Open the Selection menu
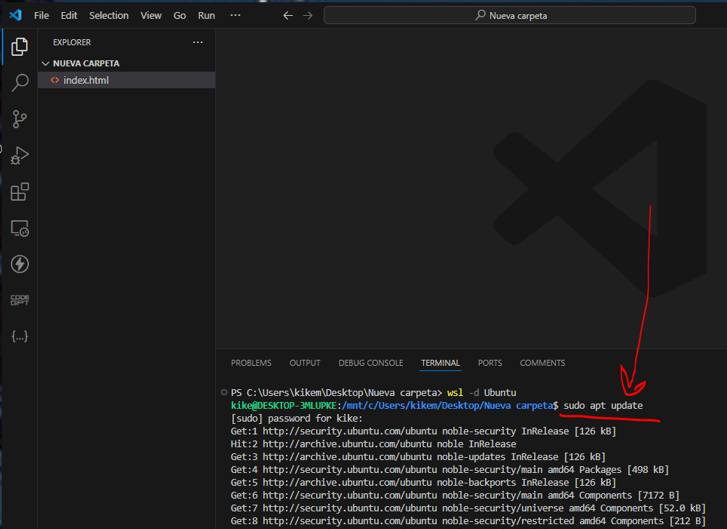The image size is (727, 529). 108,16
